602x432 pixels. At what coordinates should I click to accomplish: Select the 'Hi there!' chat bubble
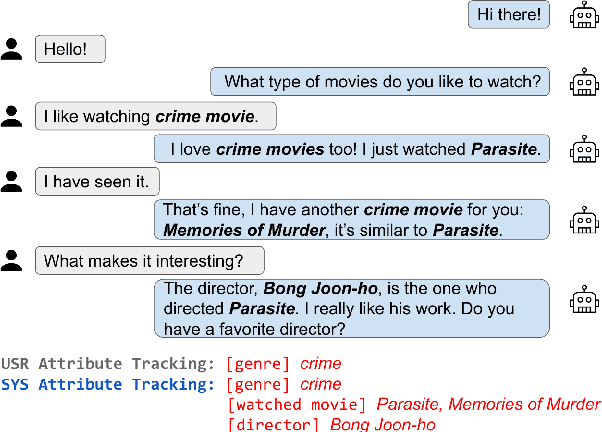[x=509, y=15]
